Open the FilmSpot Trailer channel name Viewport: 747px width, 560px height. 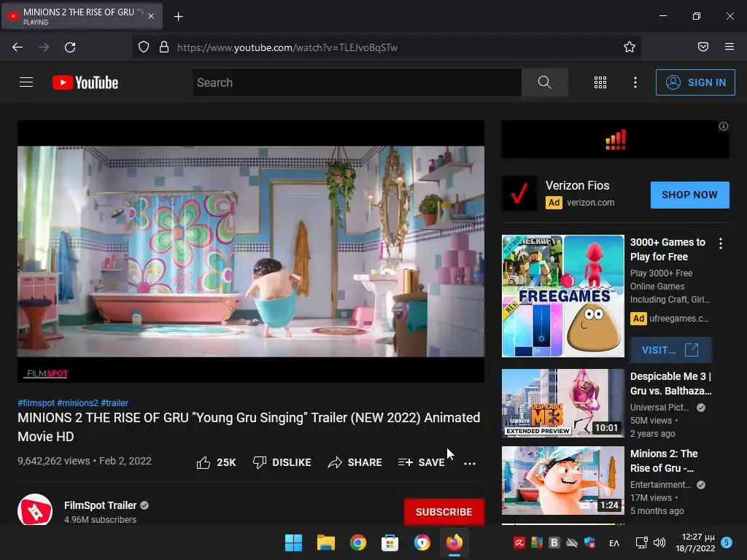[100, 505]
